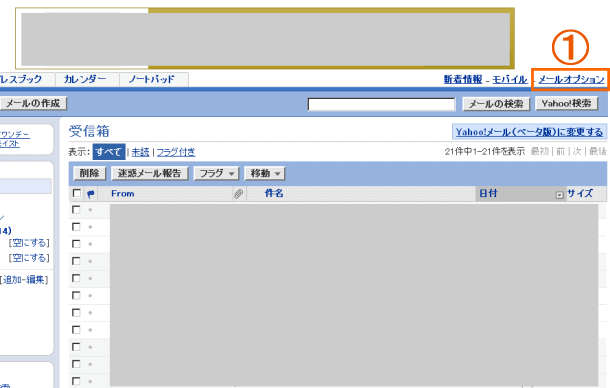Click the 迷惑メール報告 button
Image resolution: width=610 pixels, height=388 pixels.
[x=150, y=174]
